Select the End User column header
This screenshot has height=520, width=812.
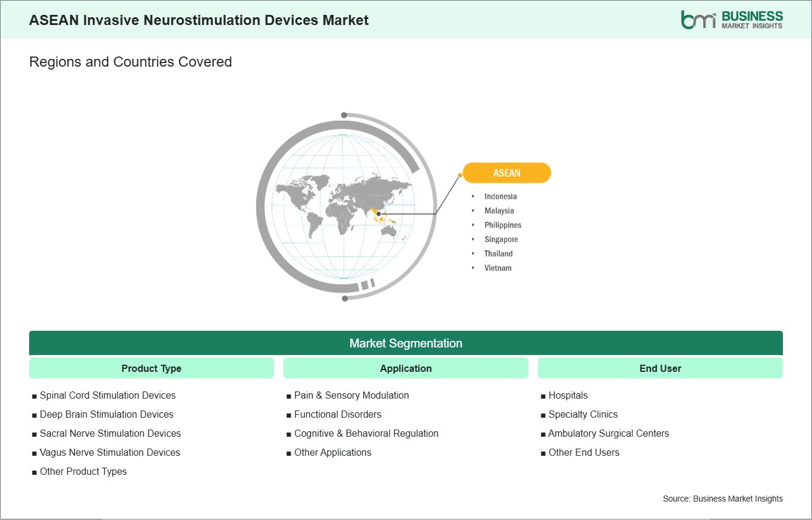(660, 368)
